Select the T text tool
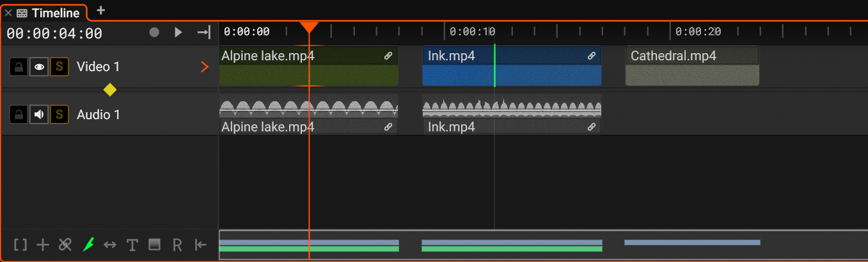The image size is (868, 262). click(132, 245)
